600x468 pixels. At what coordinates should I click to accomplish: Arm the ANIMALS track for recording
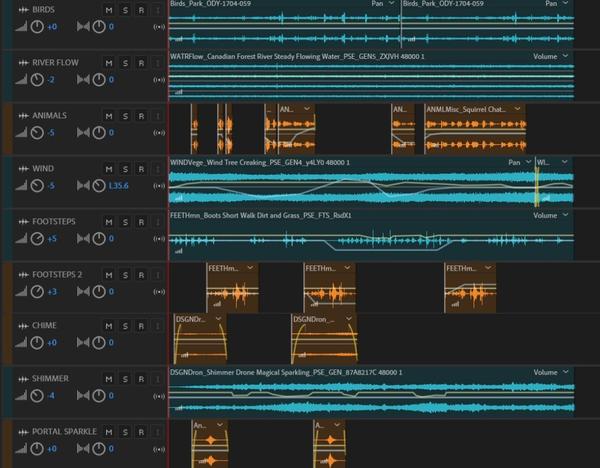coord(141,116)
